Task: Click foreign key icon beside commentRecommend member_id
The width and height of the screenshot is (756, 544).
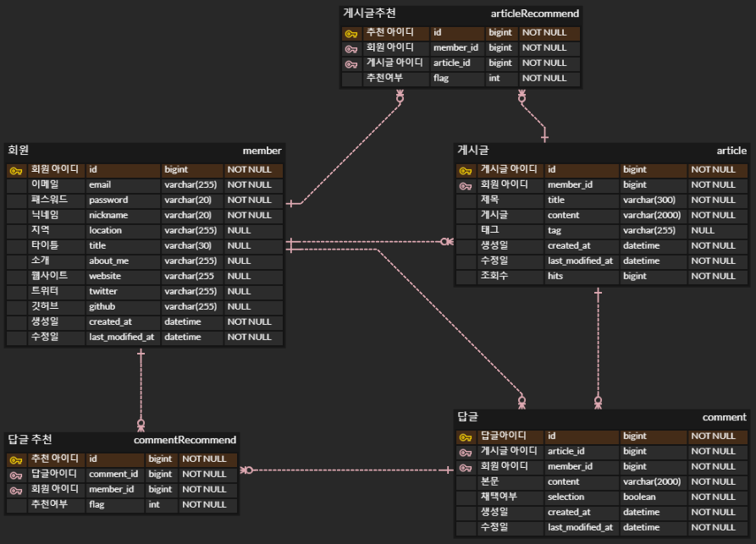Action: point(16,491)
